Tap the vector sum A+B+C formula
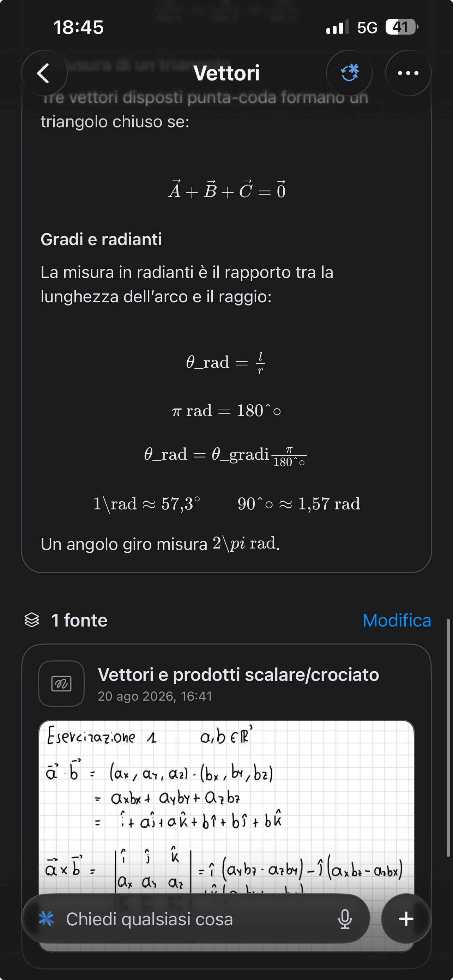453x980 pixels. (227, 189)
